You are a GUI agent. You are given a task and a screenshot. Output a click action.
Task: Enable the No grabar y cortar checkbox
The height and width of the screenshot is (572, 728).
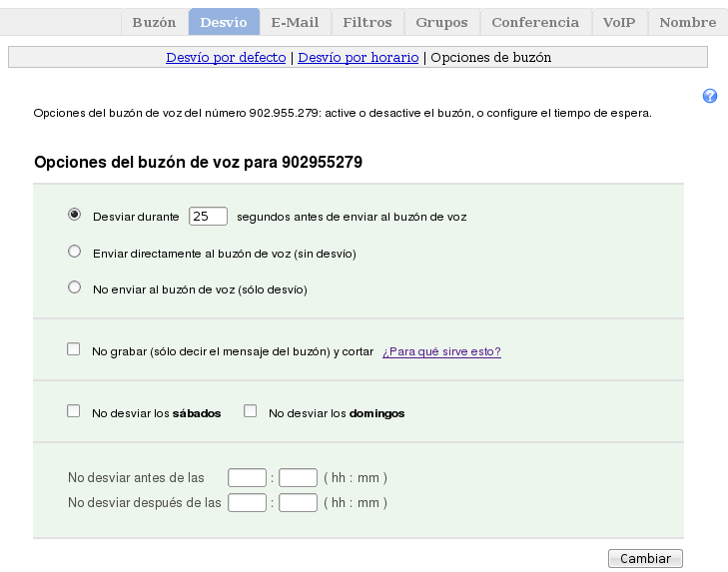(x=74, y=349)
